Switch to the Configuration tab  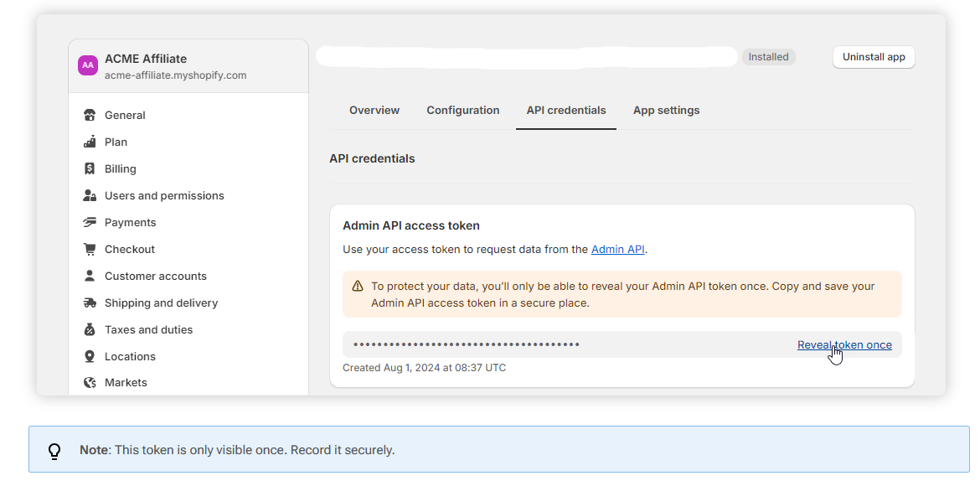462,111
